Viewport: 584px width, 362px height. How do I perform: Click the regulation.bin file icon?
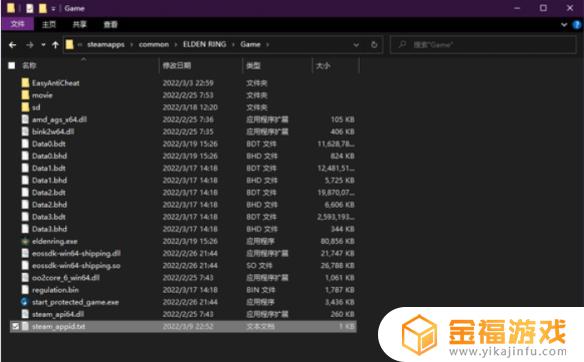25,290
